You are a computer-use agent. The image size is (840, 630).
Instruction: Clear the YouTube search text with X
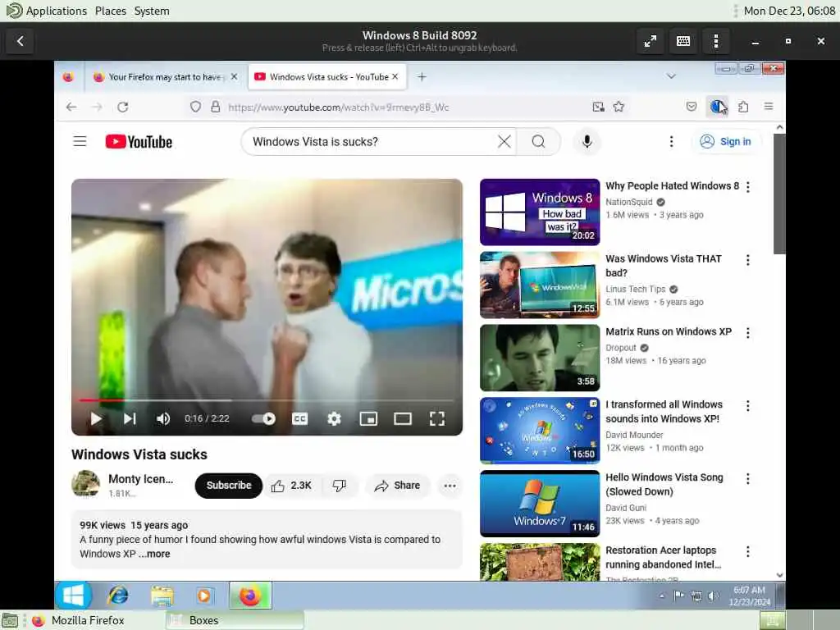[504, 141]
